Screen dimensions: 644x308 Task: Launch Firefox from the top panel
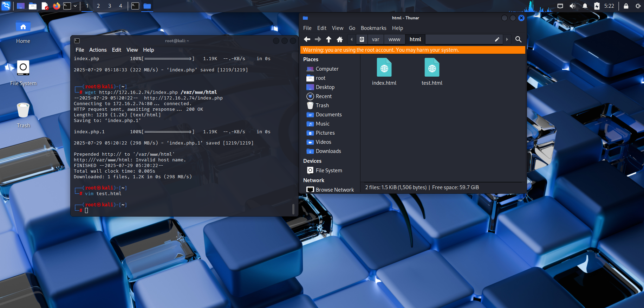pos(56,6)
